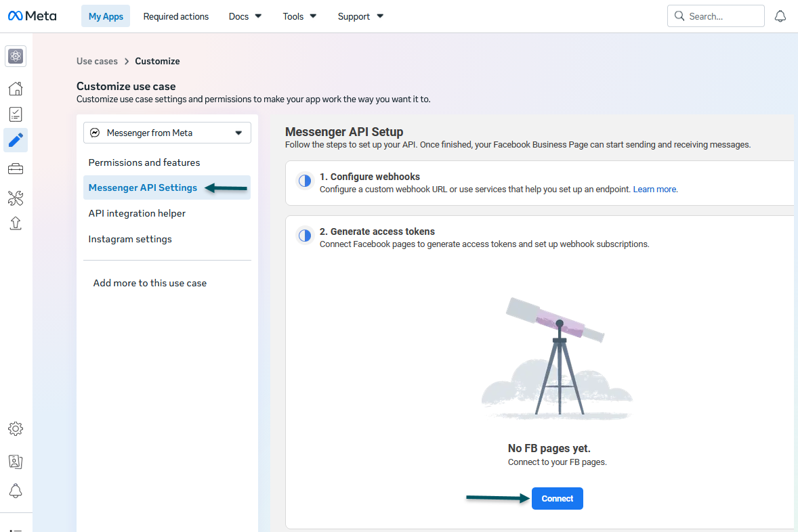Viewport: 798px width, 532px height.
Task: Open Instagram settings
Action: [167, 239]
